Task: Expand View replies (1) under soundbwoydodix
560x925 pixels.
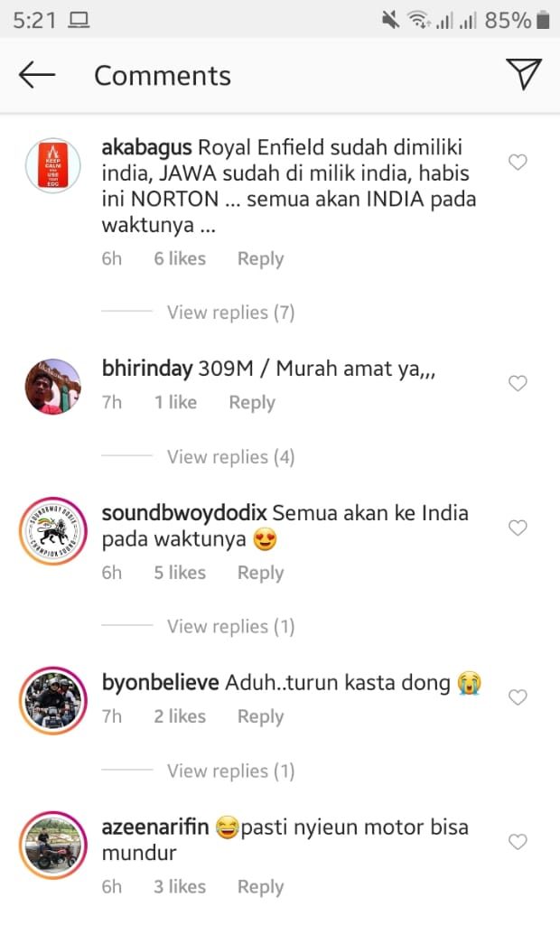Action: 230,627
